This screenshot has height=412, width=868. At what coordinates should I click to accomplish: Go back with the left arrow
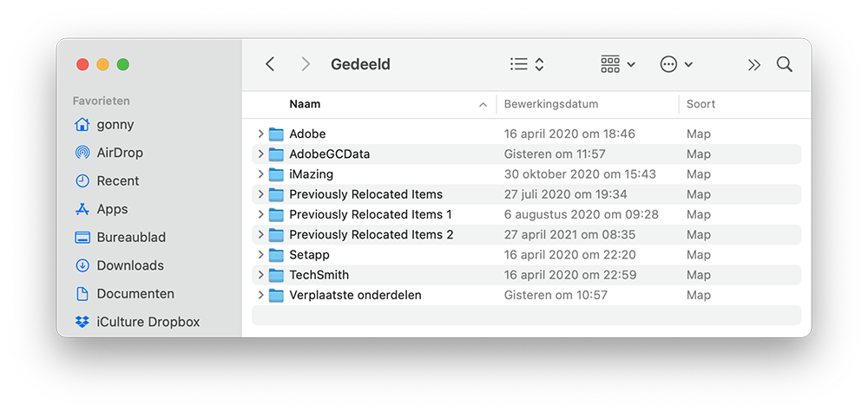[270, 64]
